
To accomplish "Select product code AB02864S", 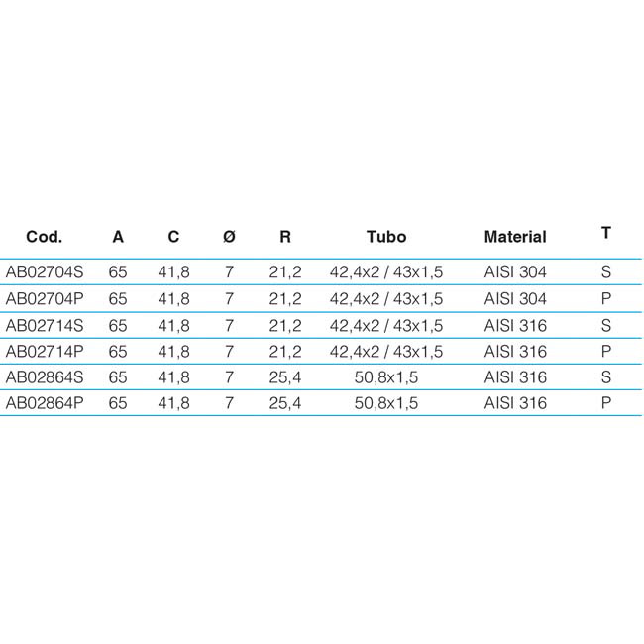I will tap(45, 377).
